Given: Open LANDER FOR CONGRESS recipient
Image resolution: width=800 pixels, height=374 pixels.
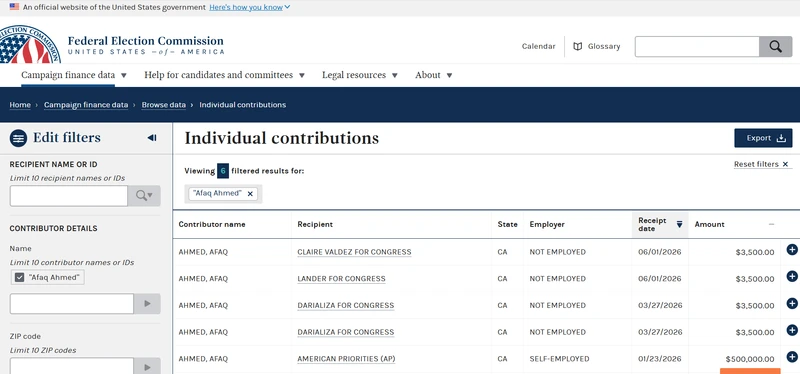Looking at the screenshot, I should pos(341,279).
